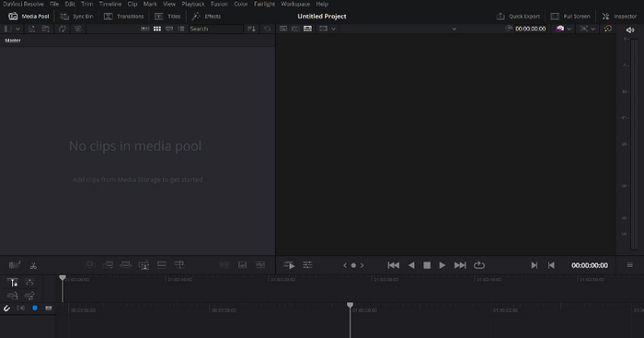
Task: Click the import media folder icon
Action: coord(46,29)
